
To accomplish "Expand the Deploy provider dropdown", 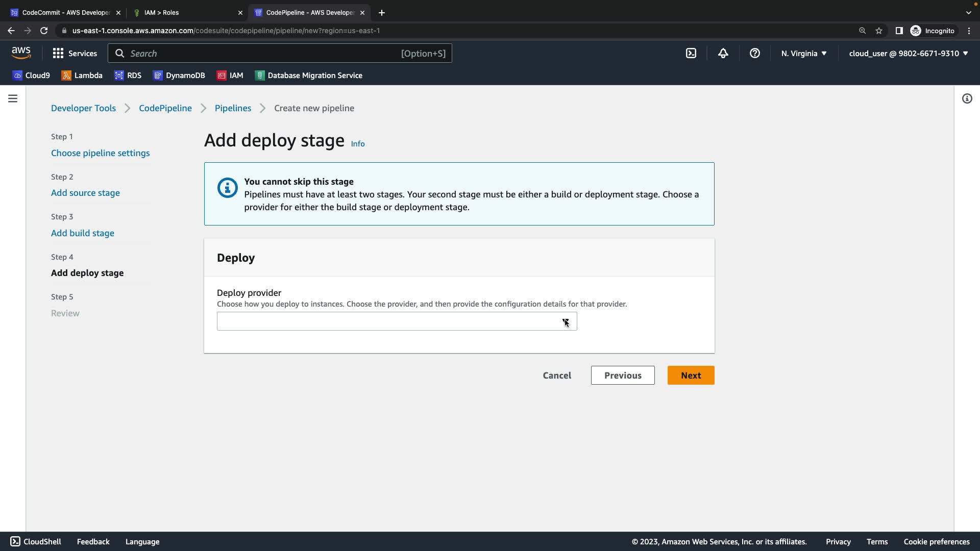I will coord(397,321).
